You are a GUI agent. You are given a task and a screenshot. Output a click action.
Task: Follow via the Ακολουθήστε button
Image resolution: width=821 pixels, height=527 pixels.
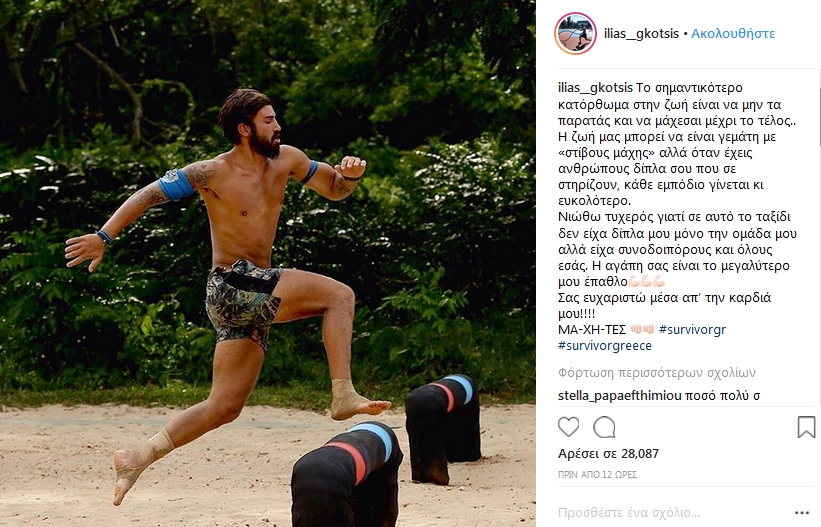point(733,34)
